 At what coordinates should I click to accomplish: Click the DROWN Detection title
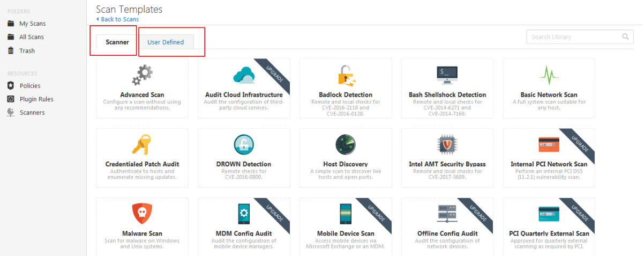point(244,164)
